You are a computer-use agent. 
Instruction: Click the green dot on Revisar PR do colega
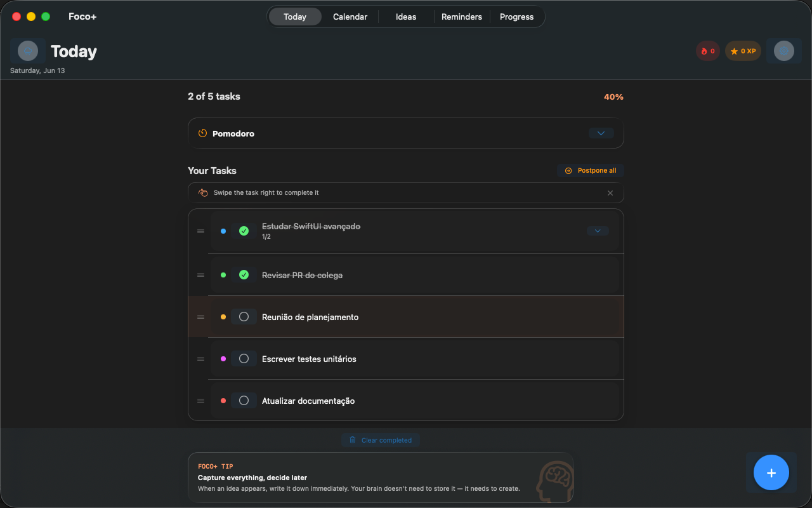click(x=223, y=275)
